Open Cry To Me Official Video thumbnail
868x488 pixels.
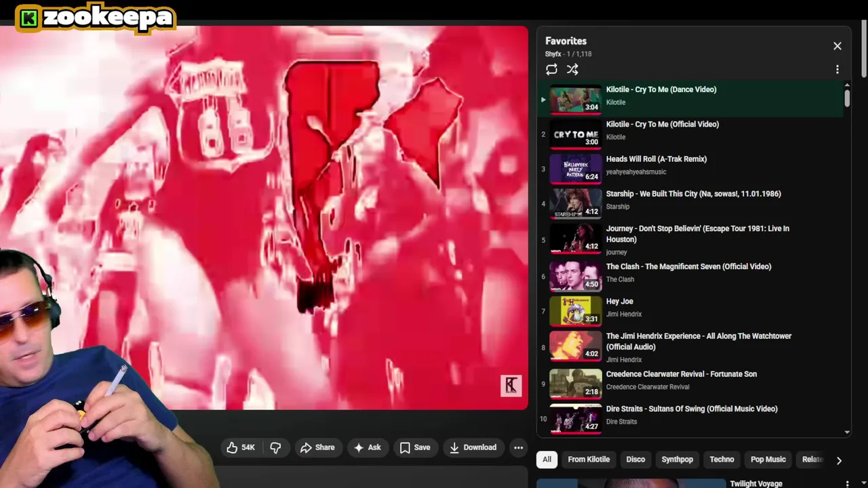[x=575, y=134]
